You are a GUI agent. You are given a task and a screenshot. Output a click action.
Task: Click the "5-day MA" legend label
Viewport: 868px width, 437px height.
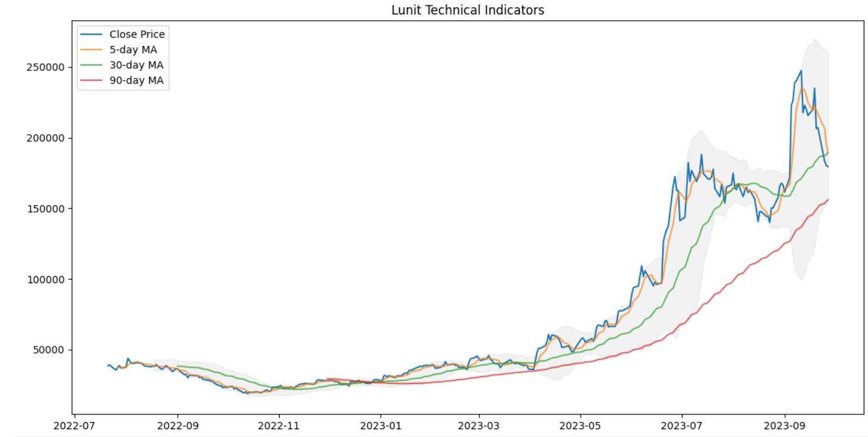pos(132,49)
